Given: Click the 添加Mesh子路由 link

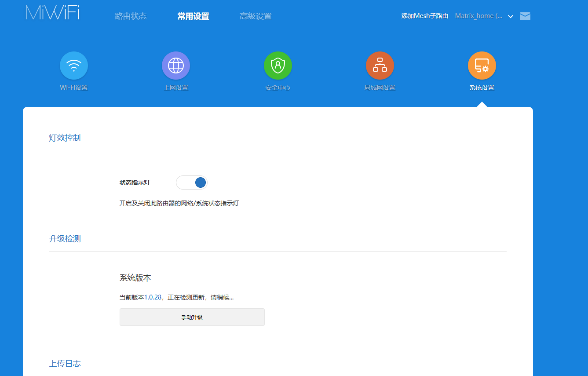Looking at the screenshot, I should point(425,16).
